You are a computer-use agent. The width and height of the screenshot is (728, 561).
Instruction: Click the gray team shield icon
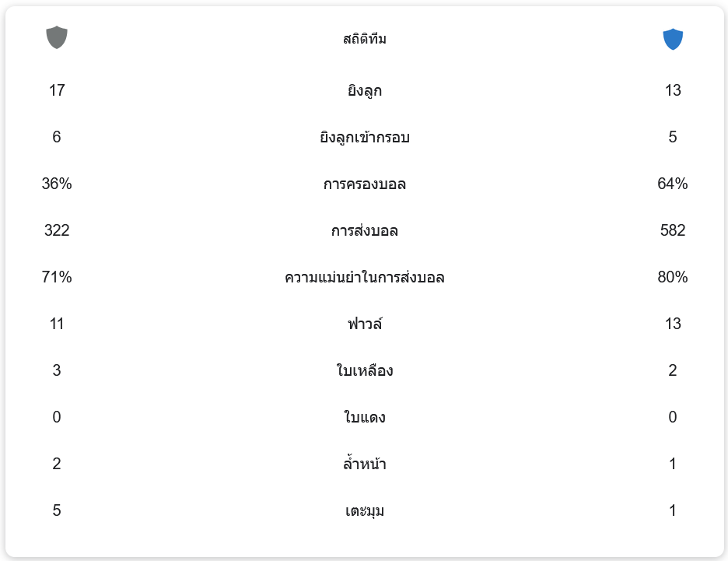point(57,37)
